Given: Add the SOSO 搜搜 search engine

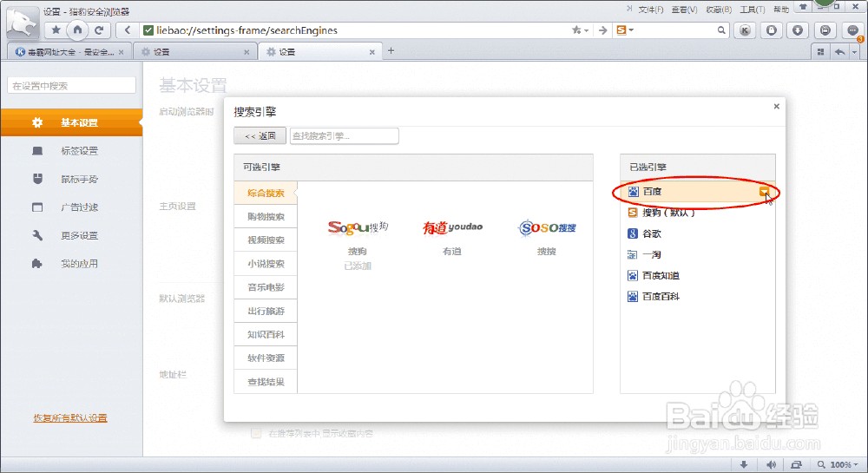Looking at the screenshot, I should (547, 227).
